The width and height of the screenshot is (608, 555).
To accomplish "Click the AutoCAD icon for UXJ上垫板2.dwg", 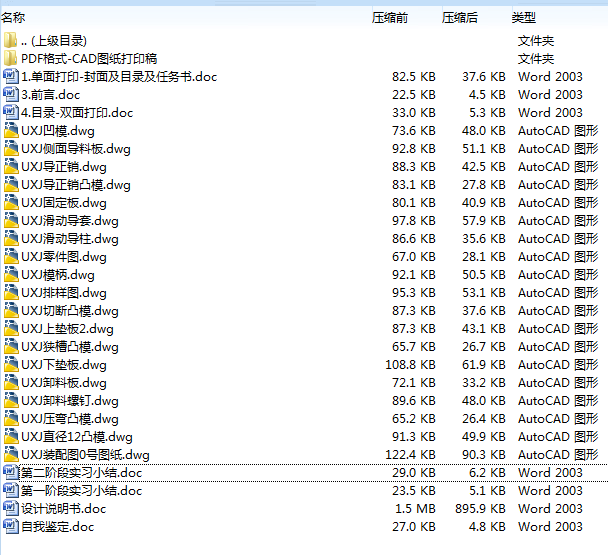I will click(x=11, y=329).
